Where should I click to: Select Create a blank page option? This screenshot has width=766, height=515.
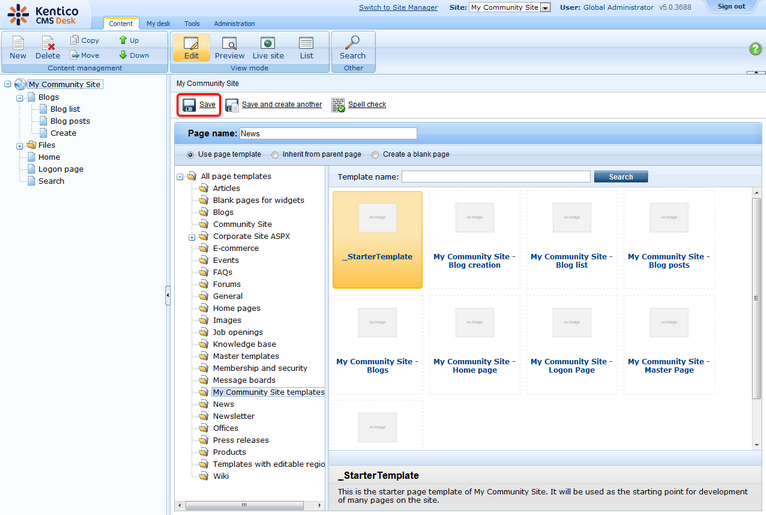click(x=375, y=155)
